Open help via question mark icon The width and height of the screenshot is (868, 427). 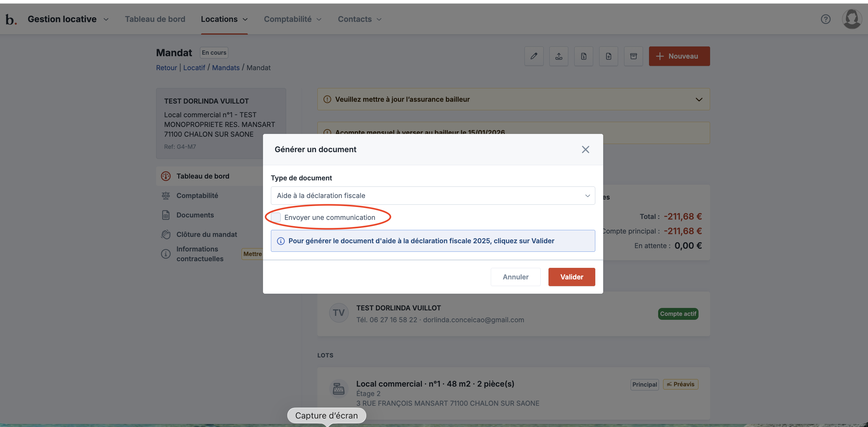click(825, 19)
